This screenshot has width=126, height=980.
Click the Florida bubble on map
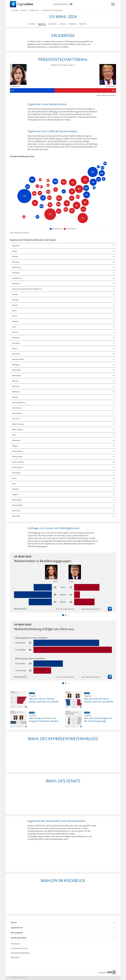83,218
